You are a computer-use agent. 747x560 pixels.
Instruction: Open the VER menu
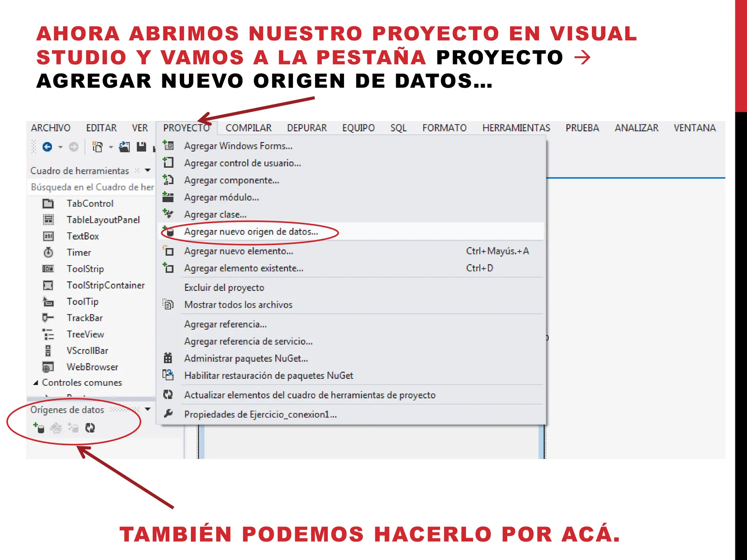pos(140,128)
